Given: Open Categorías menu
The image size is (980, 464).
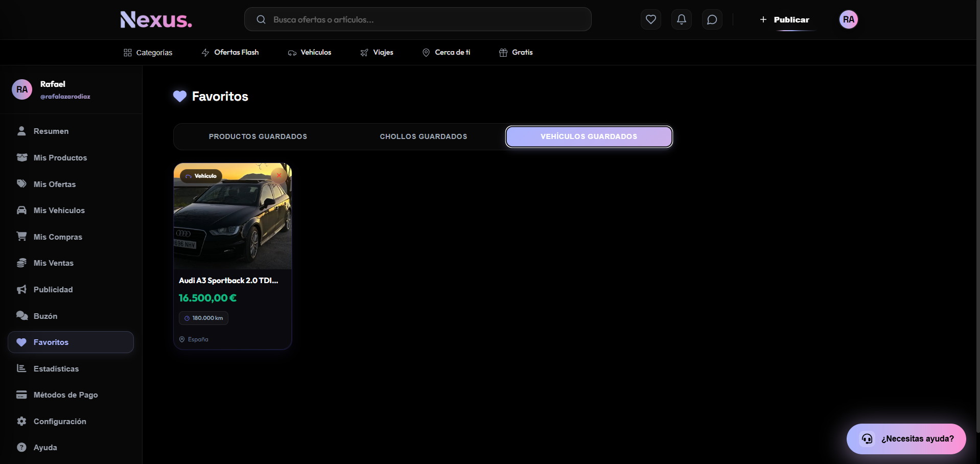Looking at the screenshot, I should tap(148, 53).
